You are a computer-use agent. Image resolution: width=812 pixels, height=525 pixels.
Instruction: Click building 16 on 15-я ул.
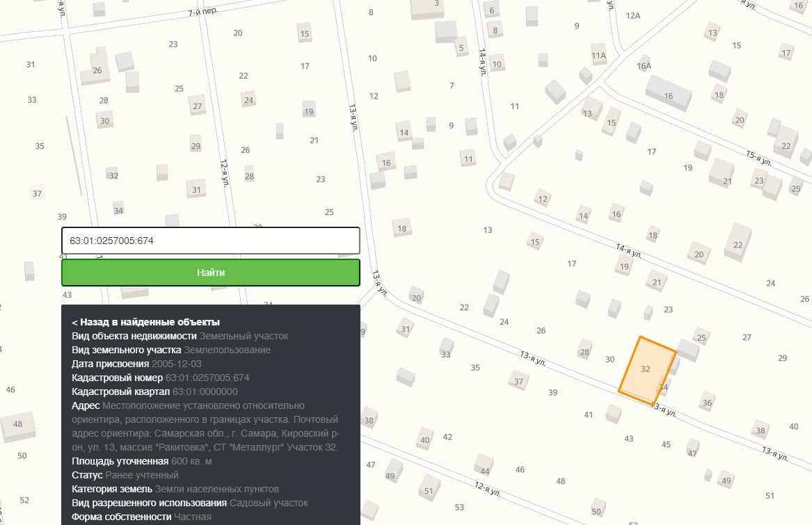(x=669, y=94)
